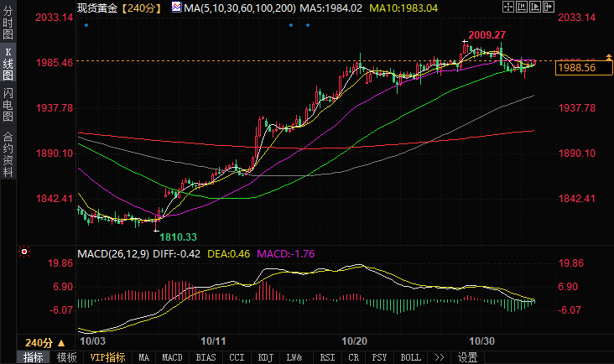Click the red sun marker beside MACD
The height and width of the screenshot is (364, 614).
[x=24, y=252]
